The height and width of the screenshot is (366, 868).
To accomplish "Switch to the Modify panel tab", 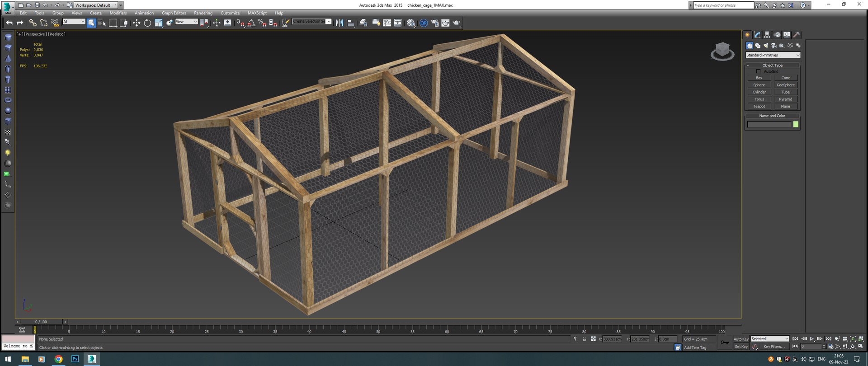I will 757,35.
